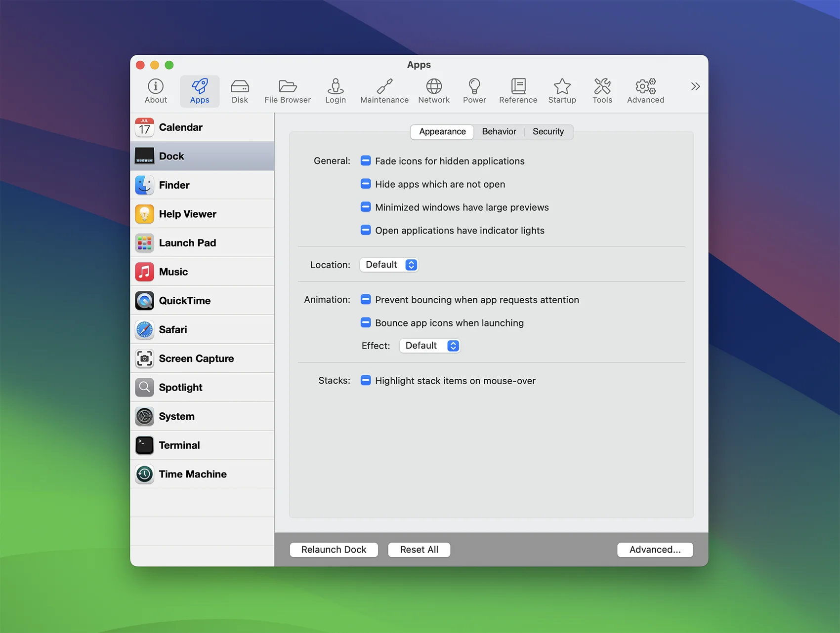
Task: Select Terminal in the sidebar
Action: [x=202, y=445]
